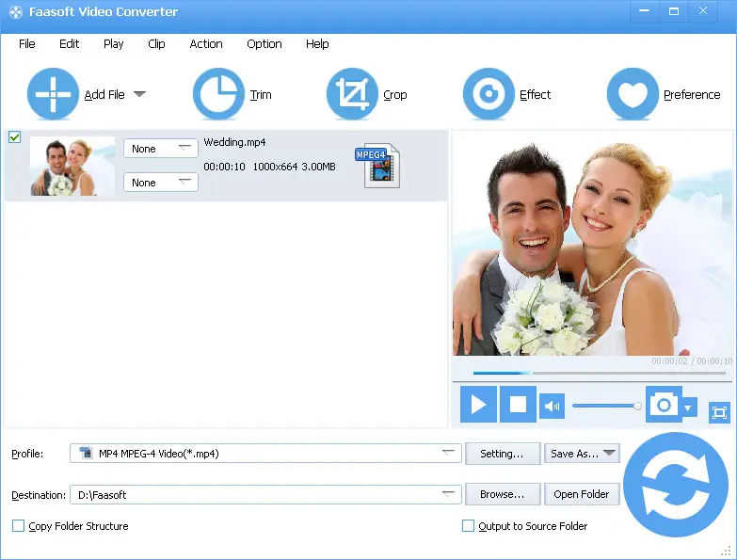Open the Add File dropdown arrow

click(x=139, y=94)
